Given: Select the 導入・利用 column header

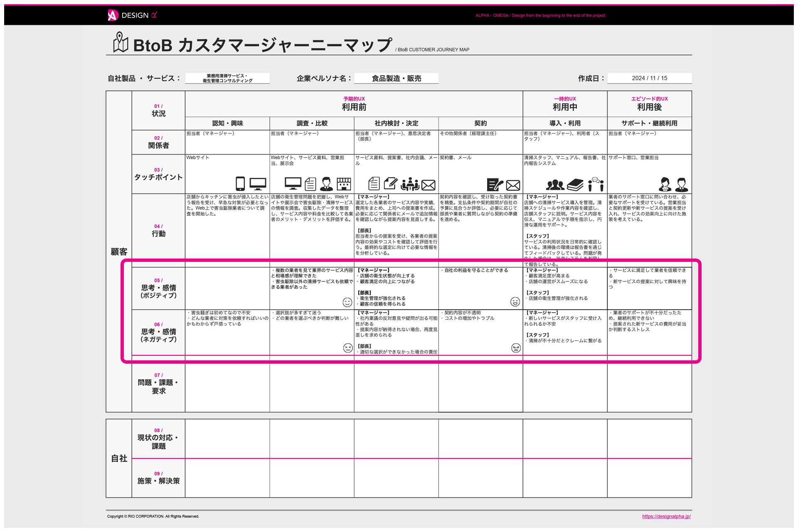Looking at the screenshot, I should click(565, 123).
